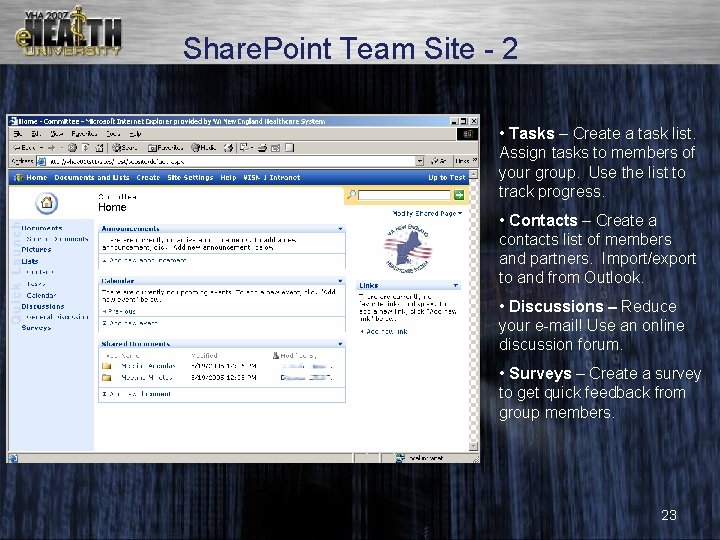Screen dimensions: 720x540
Task: Click the Print toolbar icon
Action: [262, 148]
